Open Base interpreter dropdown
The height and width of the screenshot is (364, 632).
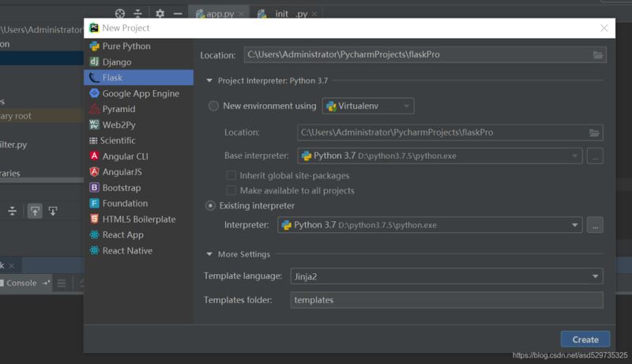pos(440,156)
